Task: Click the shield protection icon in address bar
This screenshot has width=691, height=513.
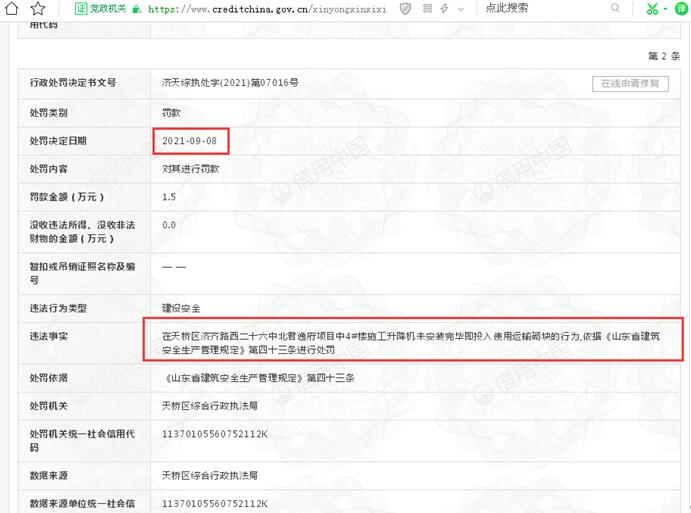Action: (405, 9)
